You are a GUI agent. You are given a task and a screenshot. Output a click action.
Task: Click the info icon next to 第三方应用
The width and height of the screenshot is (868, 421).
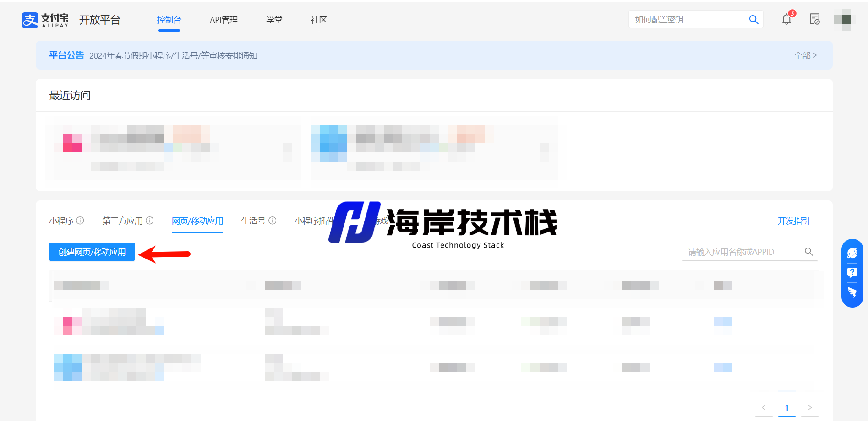150,221
